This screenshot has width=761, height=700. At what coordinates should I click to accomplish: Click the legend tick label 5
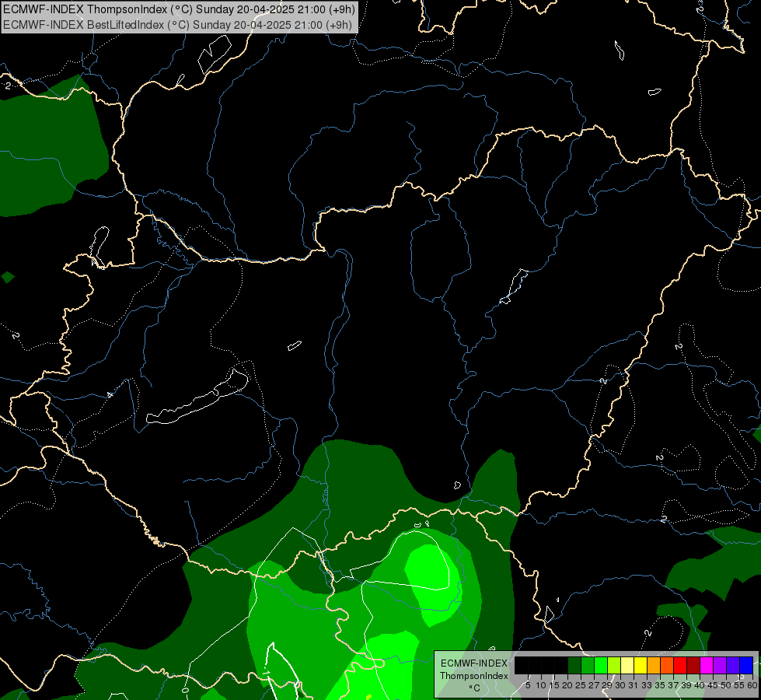coord(528,685)
